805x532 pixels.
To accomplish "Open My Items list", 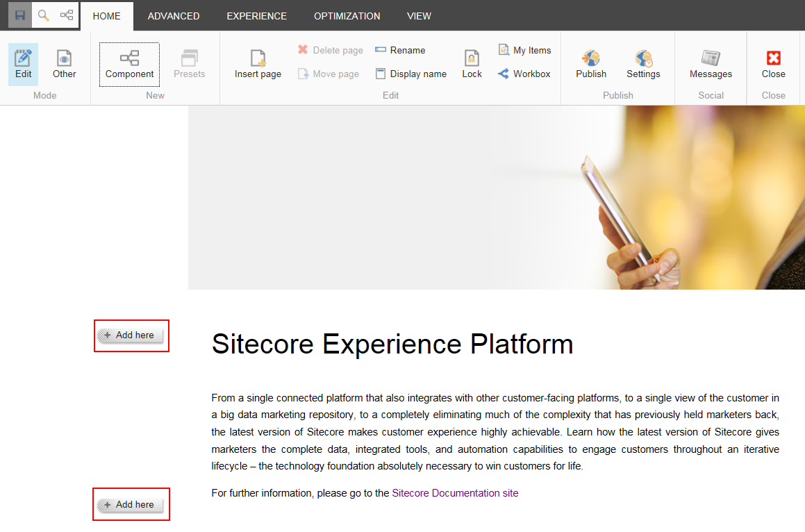I will (x=524, y=50).
